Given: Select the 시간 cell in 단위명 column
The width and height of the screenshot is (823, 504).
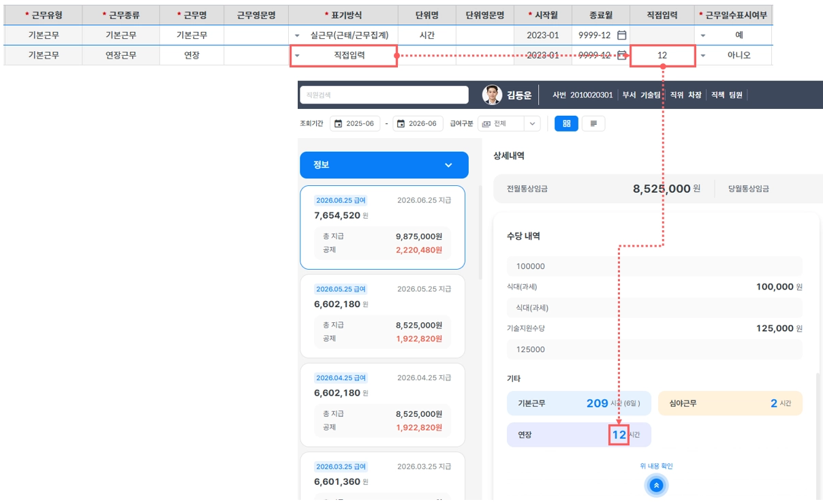Looking at the screenshot, I should (x=426, y=35).
